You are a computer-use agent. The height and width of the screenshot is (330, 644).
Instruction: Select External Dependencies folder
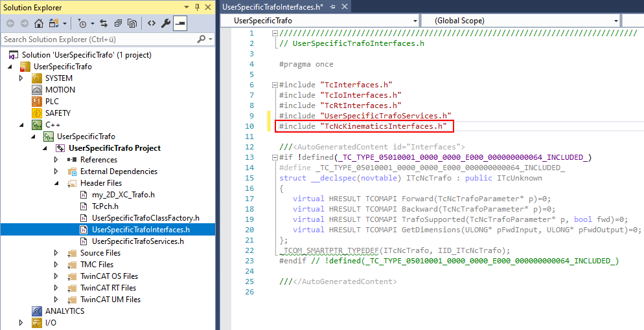[x=119, y=171]
